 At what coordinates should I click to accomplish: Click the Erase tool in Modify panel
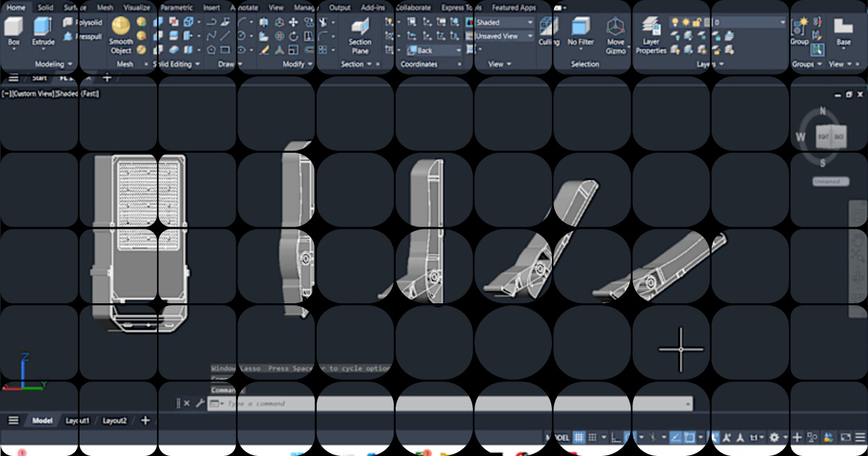pos(264,50)
